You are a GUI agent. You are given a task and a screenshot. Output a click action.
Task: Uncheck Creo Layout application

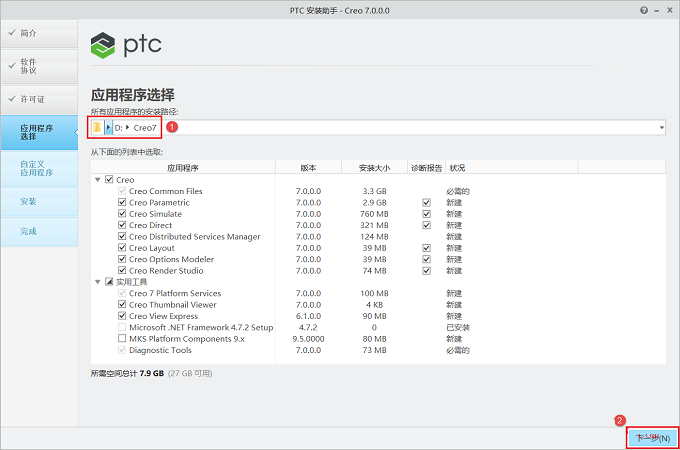tap(122, 248)
